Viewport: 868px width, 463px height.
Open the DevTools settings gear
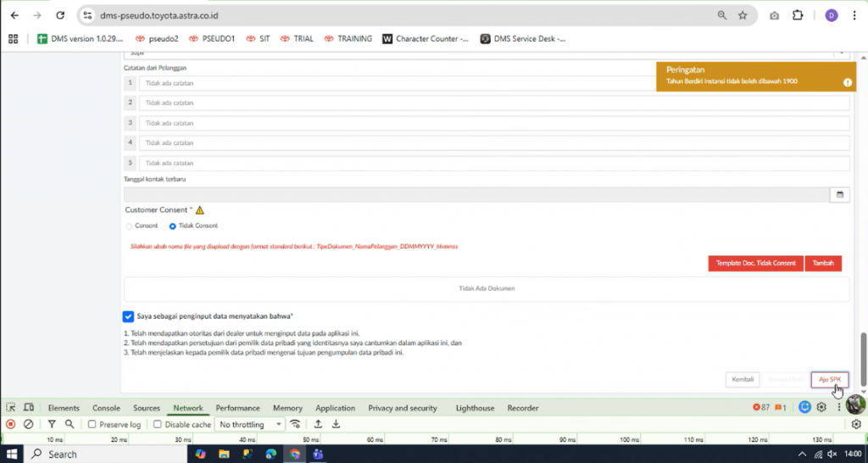[x=821, y=408]
